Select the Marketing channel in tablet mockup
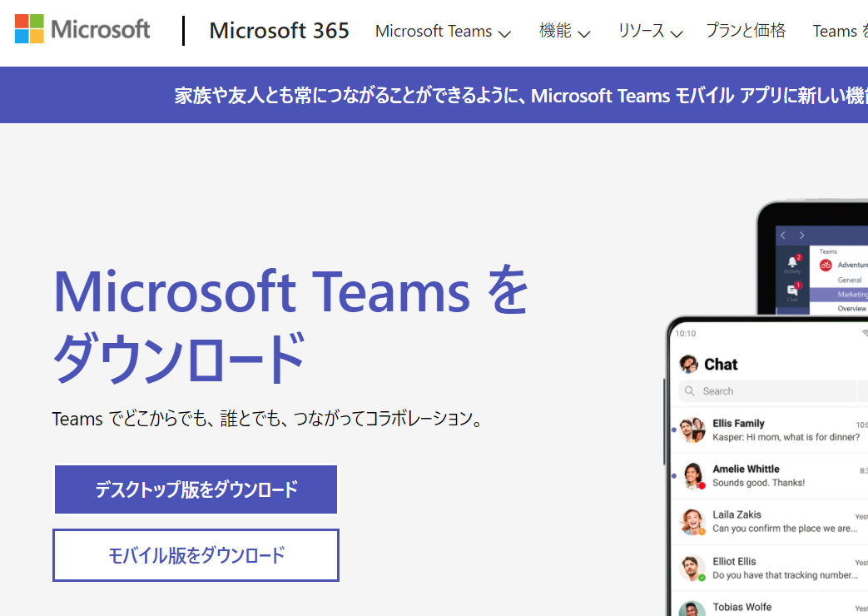Screen dimensions: 868x616 839,294
